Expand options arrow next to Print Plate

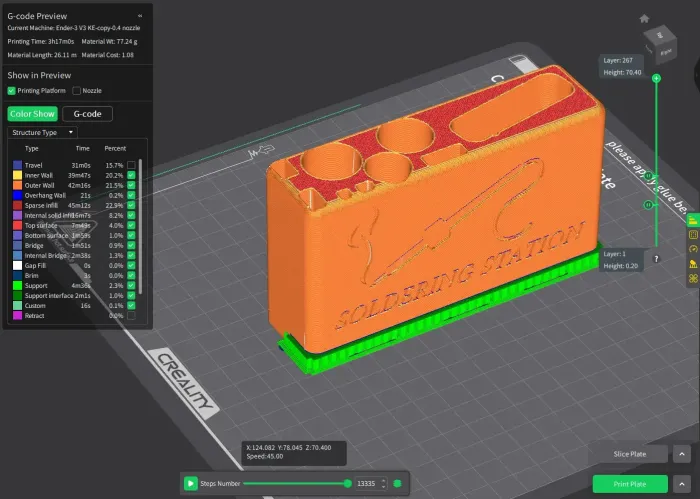pos(680,484)
